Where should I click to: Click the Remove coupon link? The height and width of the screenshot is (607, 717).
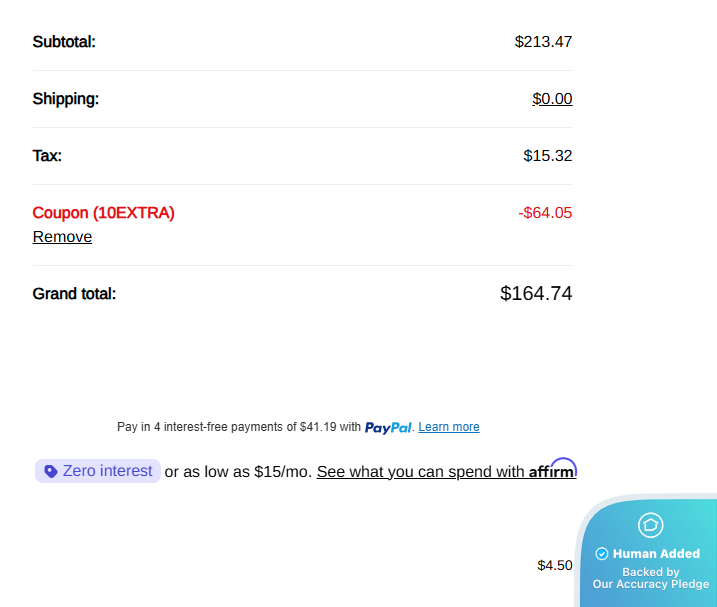62,236
